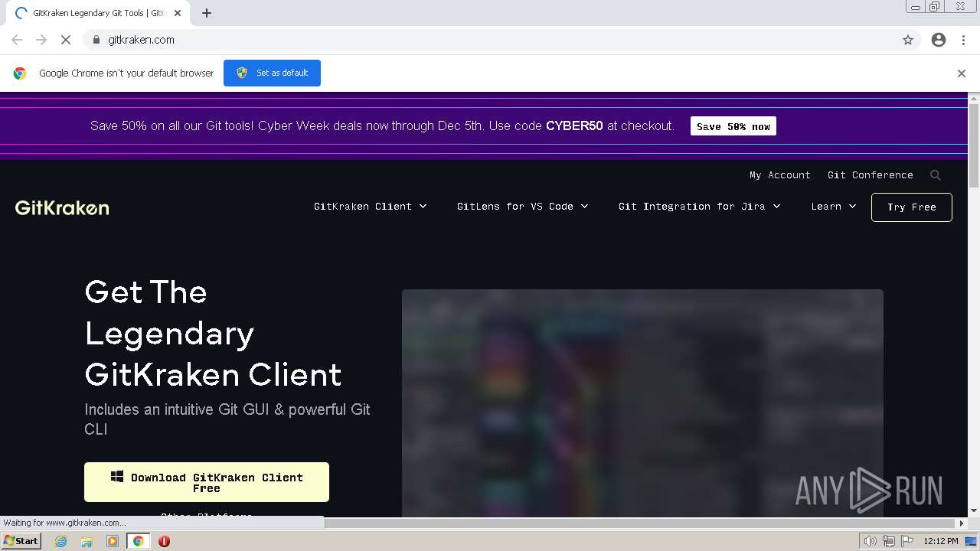Set Chrome as default browser
980x551 pixels.
point(272,73)
